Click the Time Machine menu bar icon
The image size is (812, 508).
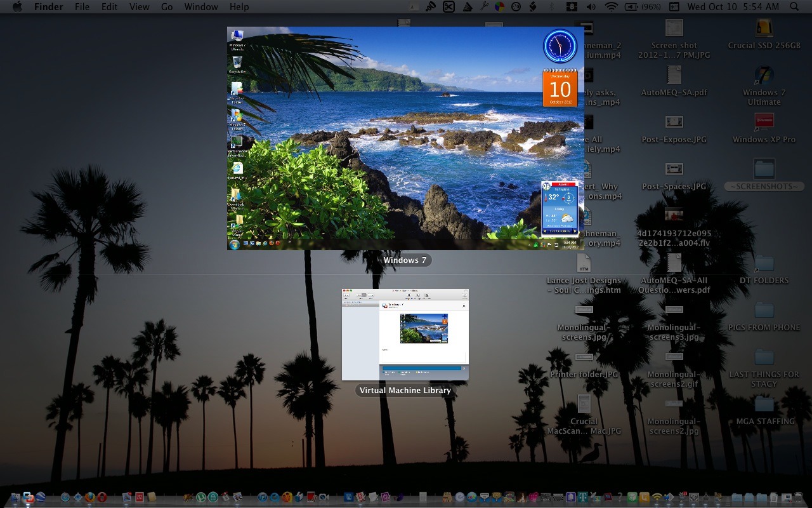(x=516, y=7)
